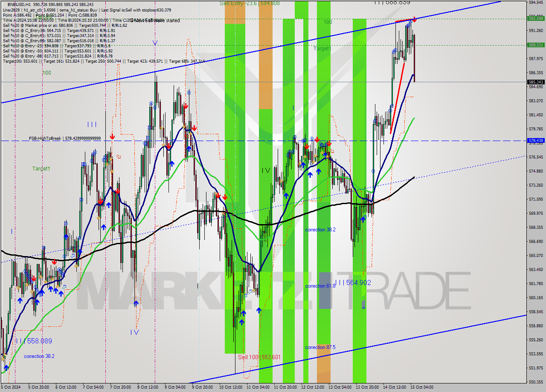Click the '14 Oct 12:00' time axis label
The width and height of the screenshot is (546, 392).
tap(394, 387)
